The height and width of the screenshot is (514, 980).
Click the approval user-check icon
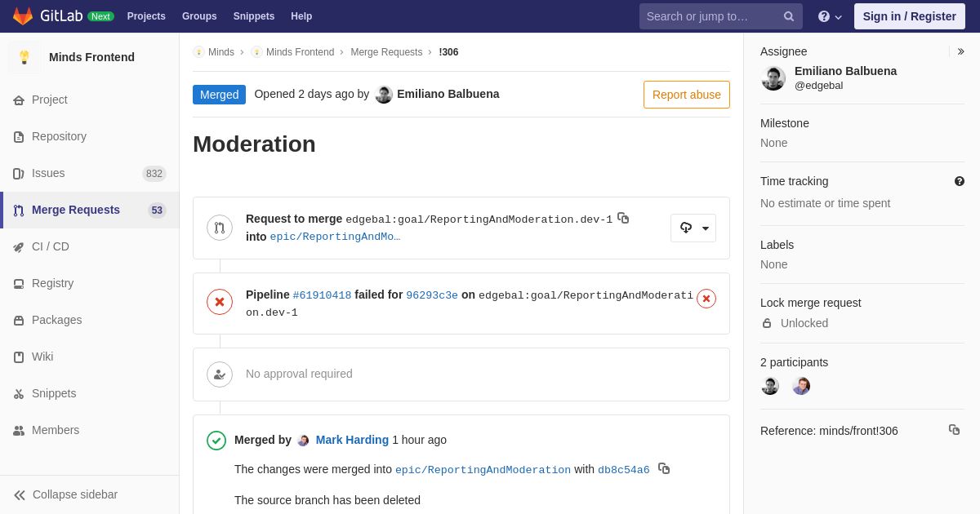pos(220,374)
